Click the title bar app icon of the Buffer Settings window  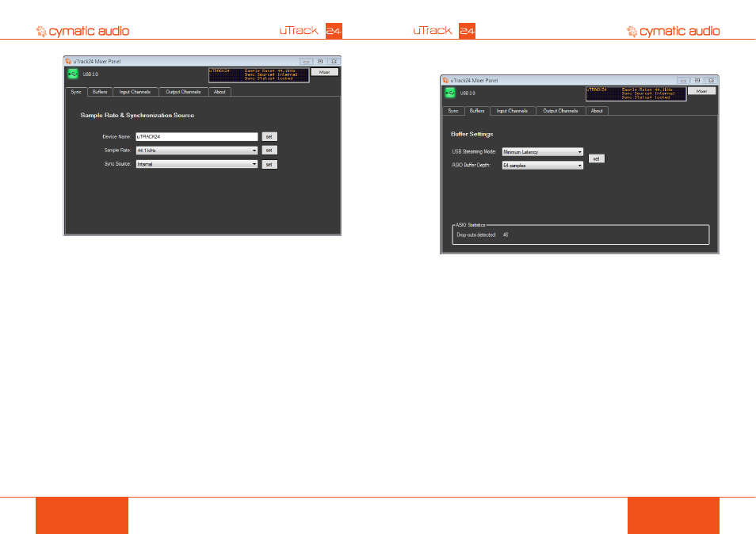click(x=445, y=81)
